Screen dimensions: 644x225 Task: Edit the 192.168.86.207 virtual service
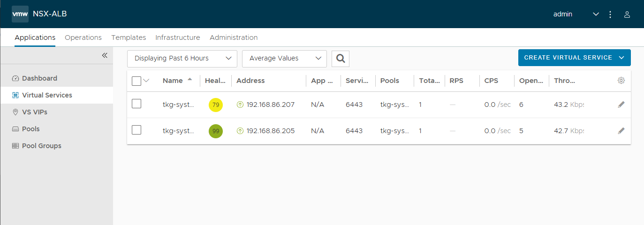pos(621,105)
